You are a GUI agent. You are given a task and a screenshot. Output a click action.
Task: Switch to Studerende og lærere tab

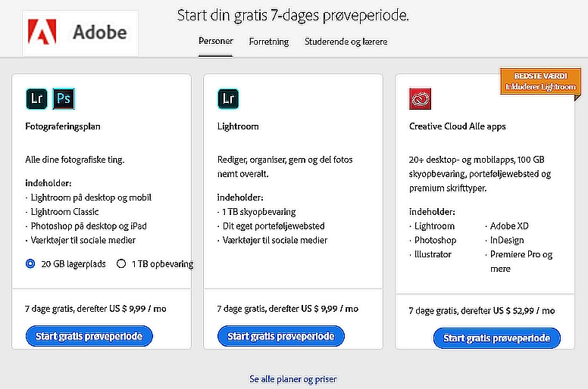click(346, 42)
